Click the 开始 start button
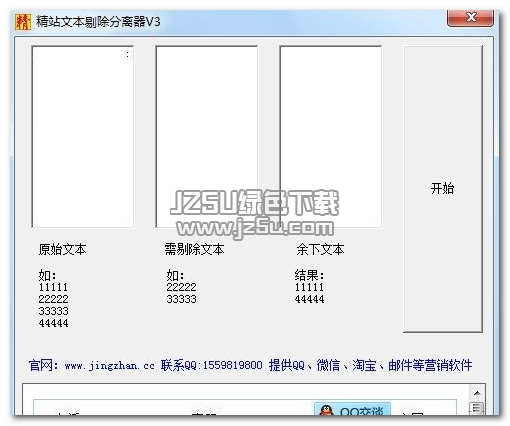 (x=443, y=189)
